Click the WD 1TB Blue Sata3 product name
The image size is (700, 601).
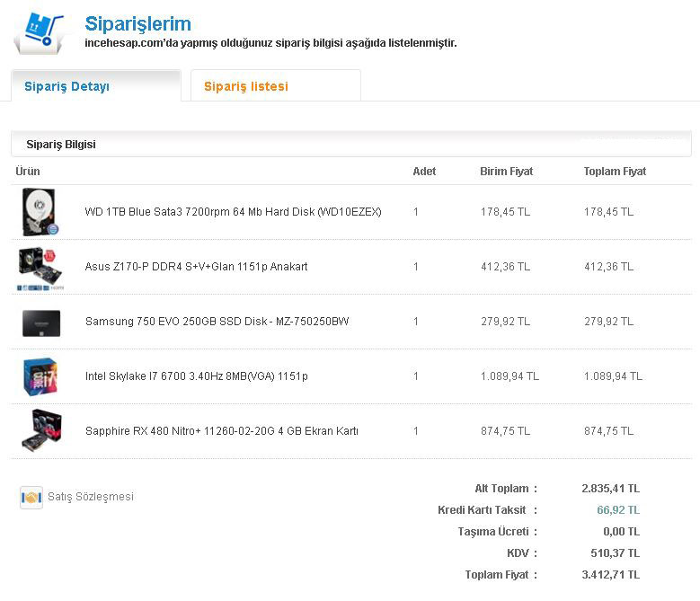[x=233, y=212]
